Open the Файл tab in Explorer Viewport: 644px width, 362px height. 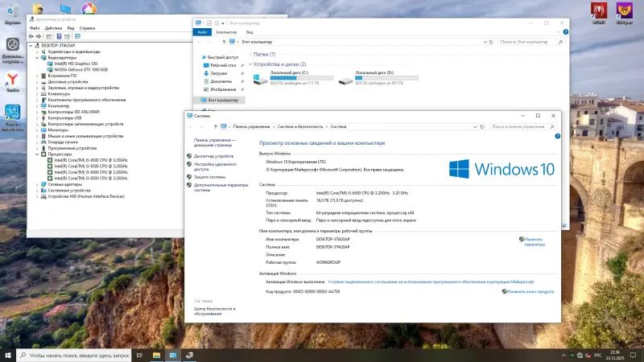pos(204,31)
